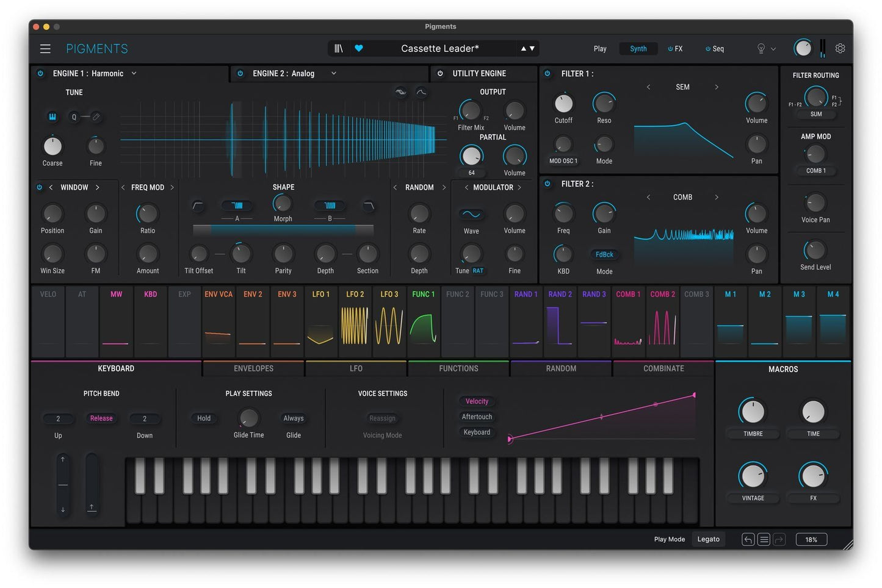Image resolution: width=882 pixels, height=588 pixels.
Task: Toggle FdBck mode on Filter 2
Action: (603, 254)
